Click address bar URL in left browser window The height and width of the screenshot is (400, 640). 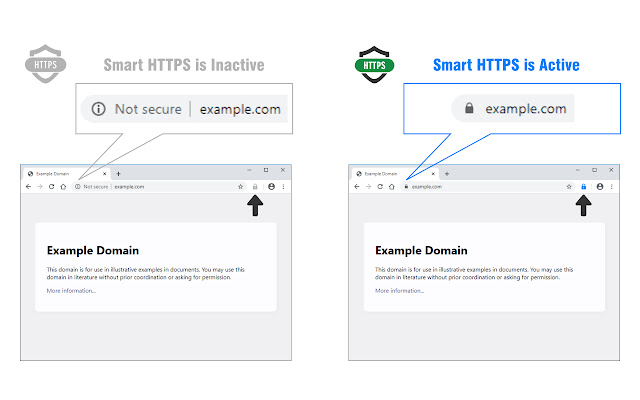click(129, 187)
